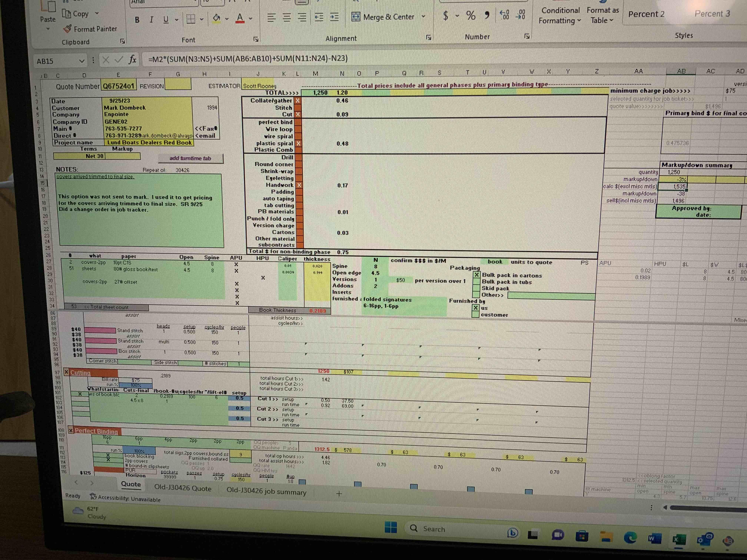
Task: Apply the fill color bucket
Action: (216, 18)
